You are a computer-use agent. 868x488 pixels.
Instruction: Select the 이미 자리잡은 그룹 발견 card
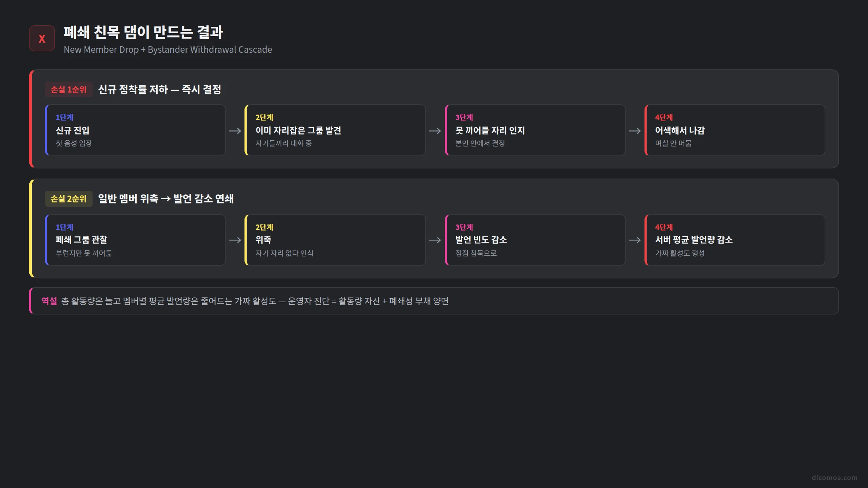[335, 130]
